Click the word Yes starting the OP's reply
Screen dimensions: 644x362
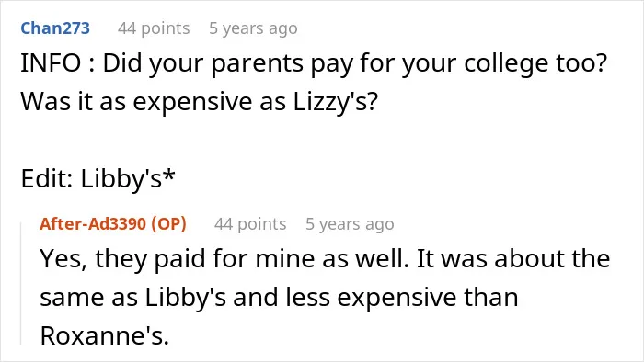63,259
